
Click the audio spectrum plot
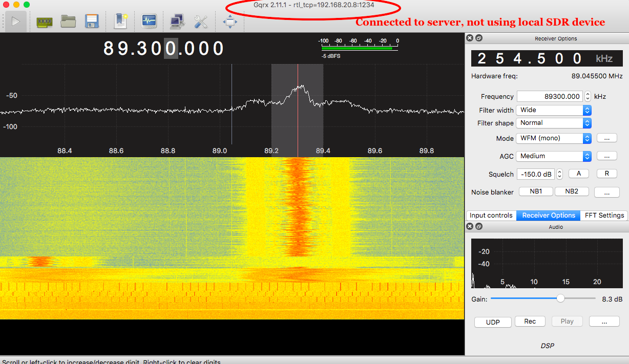point(547,264)
